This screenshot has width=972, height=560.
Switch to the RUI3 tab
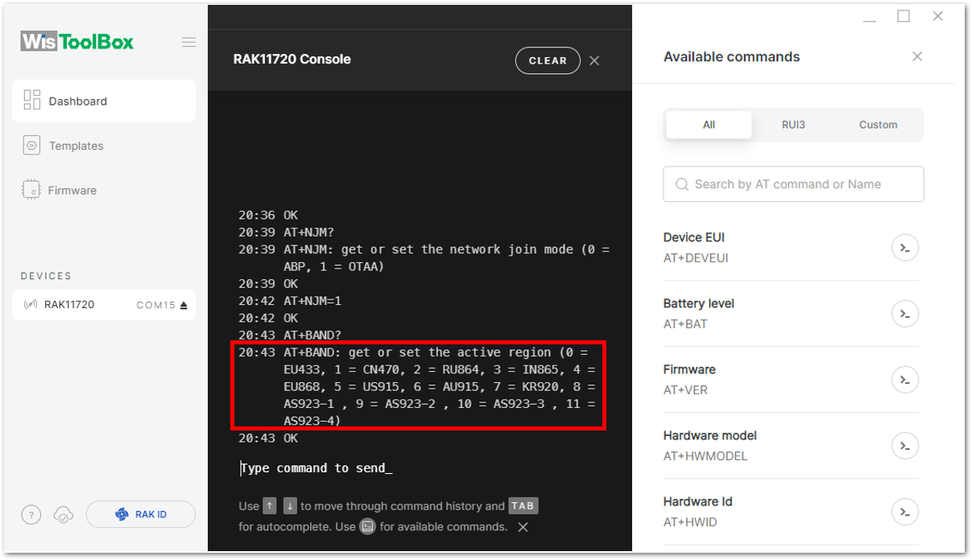[793, 125]
